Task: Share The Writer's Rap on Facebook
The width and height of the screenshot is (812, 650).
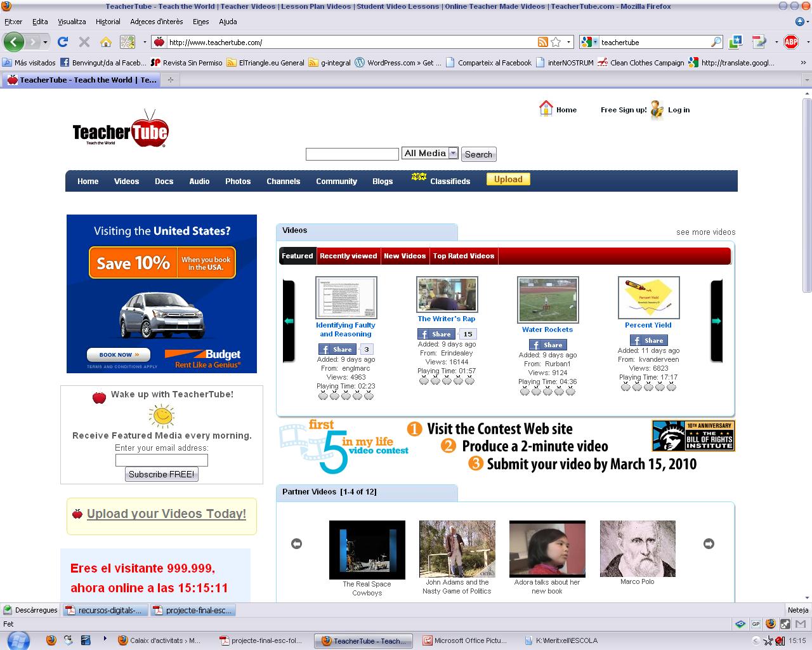Action: coord(436,334)
